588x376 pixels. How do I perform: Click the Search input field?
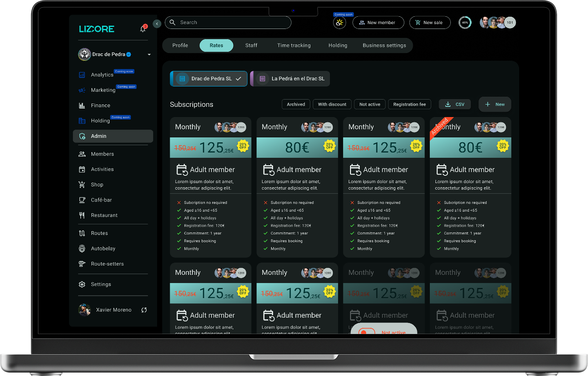227,22
